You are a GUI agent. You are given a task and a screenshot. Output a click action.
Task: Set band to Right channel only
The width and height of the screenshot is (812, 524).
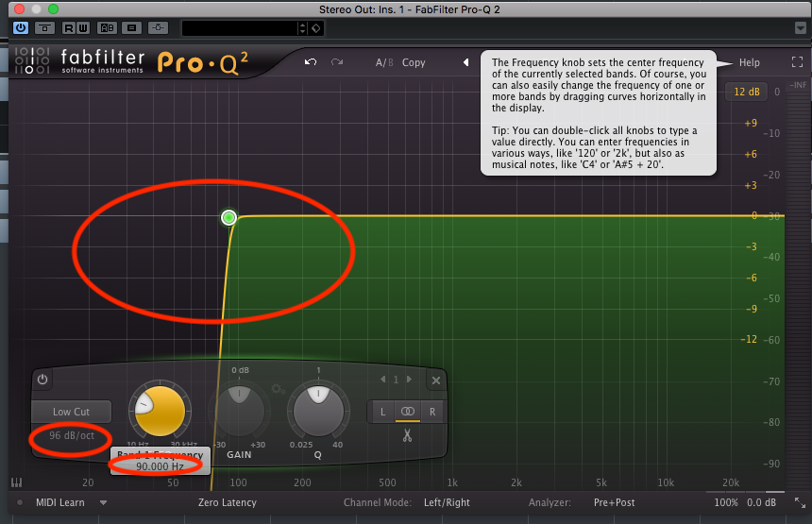(x=432, y=412)
